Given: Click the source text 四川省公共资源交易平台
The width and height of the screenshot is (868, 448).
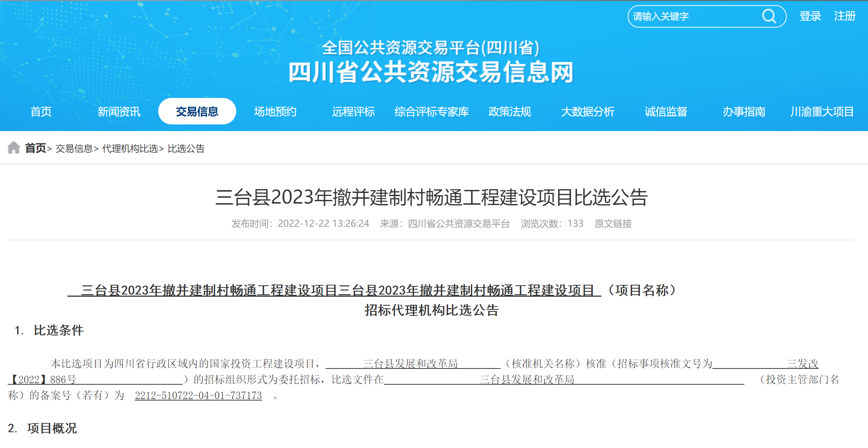Looking at the screenshot, I should click(459, 223).
